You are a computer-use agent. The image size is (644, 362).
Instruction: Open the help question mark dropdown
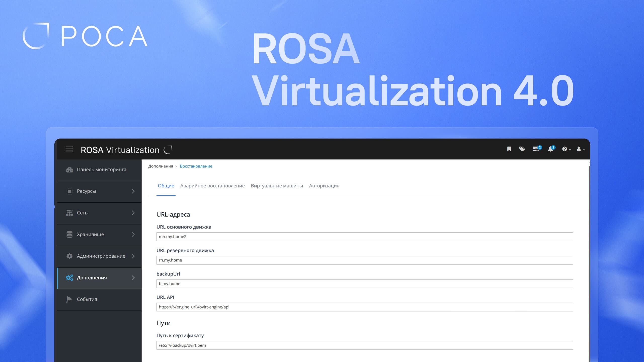(566, 149)
